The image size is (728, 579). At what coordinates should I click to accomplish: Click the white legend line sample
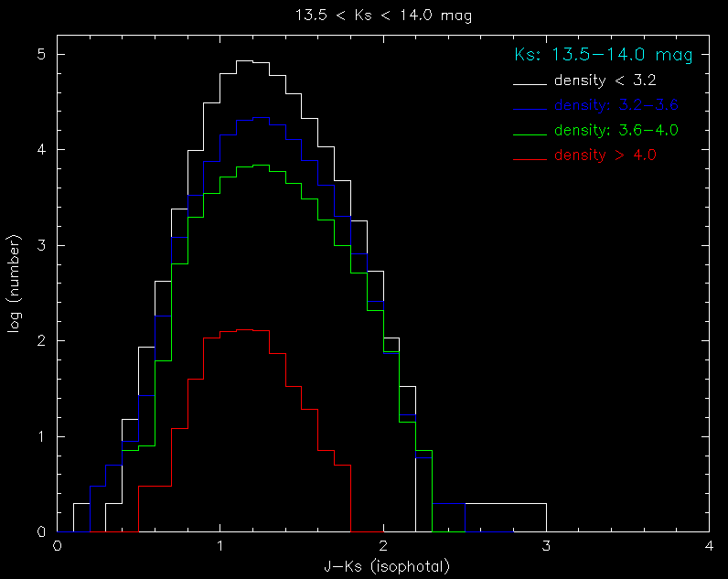(x=530, y=83)
